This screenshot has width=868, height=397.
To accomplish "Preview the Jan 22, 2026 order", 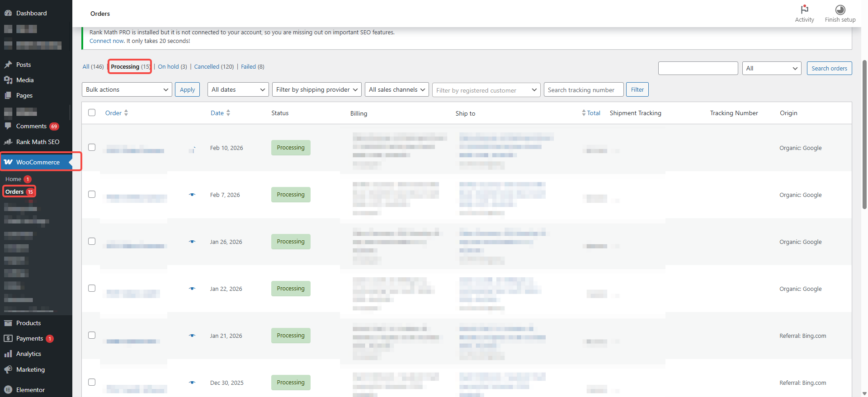I will (192, 289).
